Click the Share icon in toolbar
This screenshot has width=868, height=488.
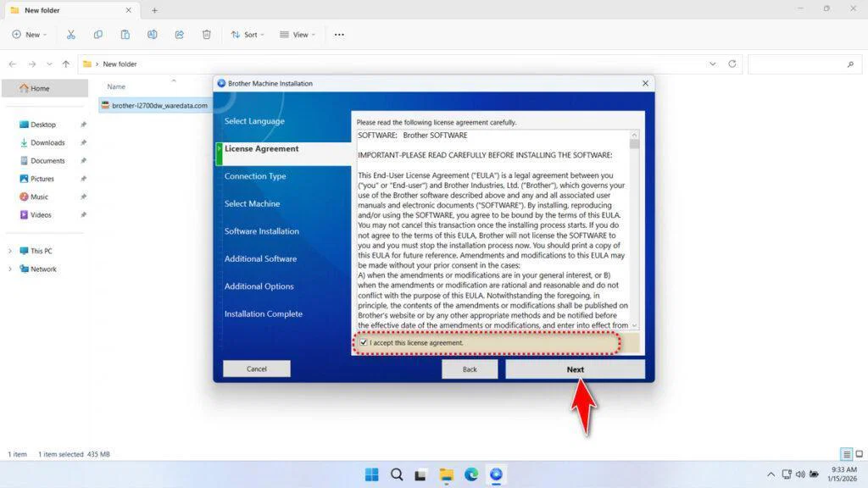pos(180,35)
